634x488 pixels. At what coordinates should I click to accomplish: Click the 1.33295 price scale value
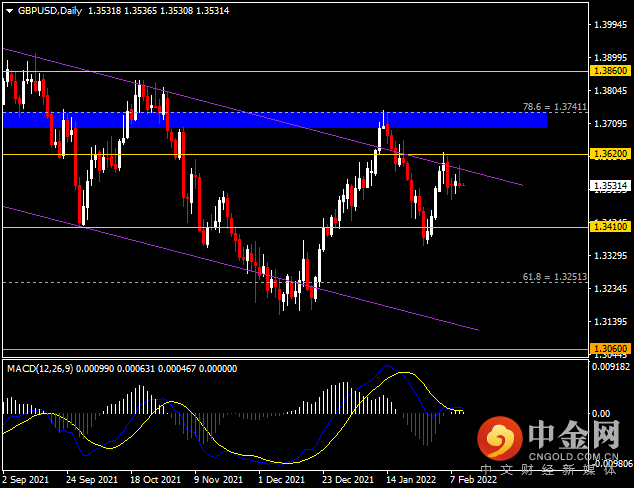[610, 256]
